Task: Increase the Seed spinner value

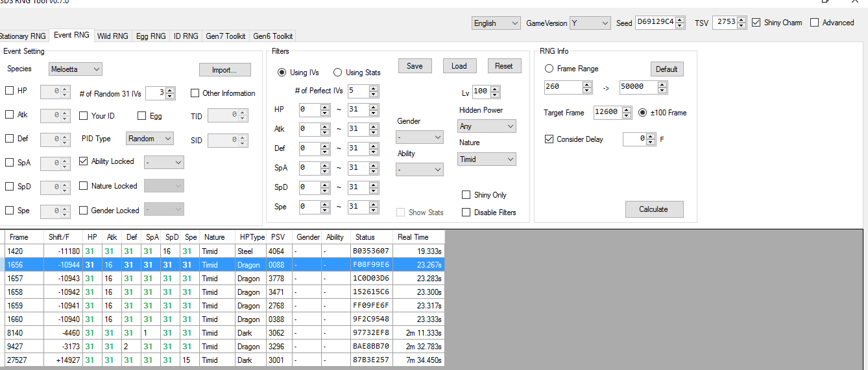Action: [680, 20]
